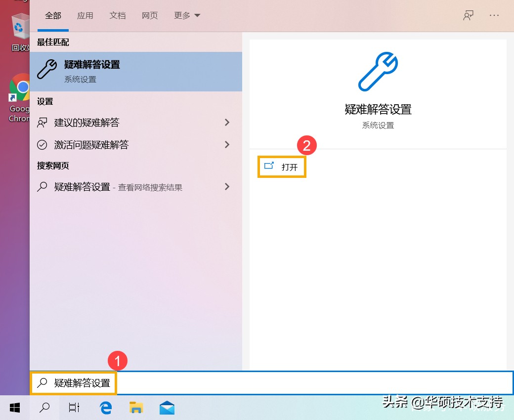Switch to the 文档 search tab
Image resolution: width=514 pixels, height=420 pixels.
click(x=117, y=15)
